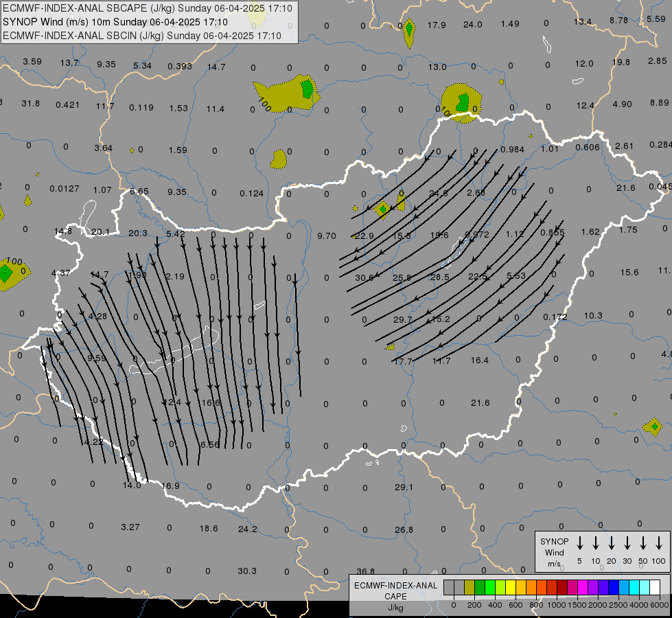The image size is (672, 618).
Task: Click the 0.984 value on the map
Action: [x=512, y=149]
